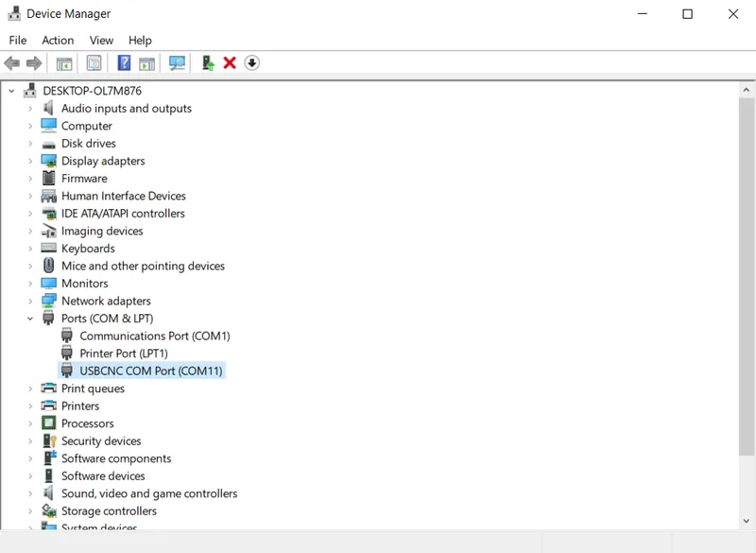Expand the Display adapters category
The height and width of the screenshot is (553, 756).
click(28, 161)
